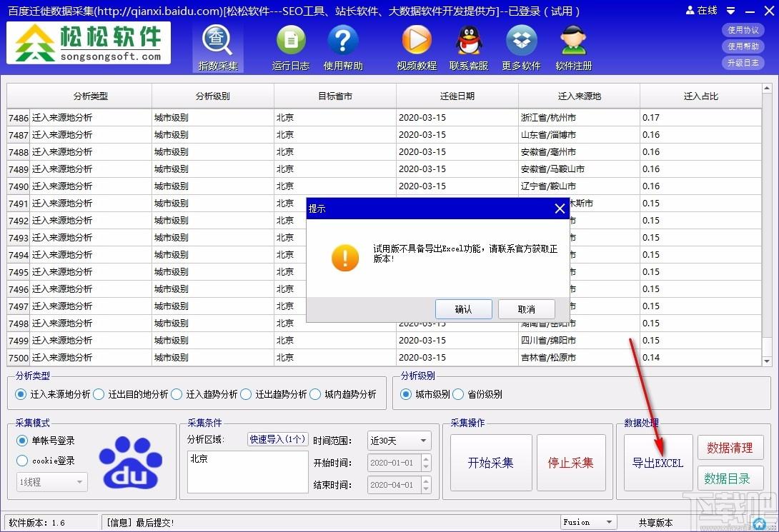
Task: Select the 辽宁省/鞍山市 cell
Action: tap(580, 186)
